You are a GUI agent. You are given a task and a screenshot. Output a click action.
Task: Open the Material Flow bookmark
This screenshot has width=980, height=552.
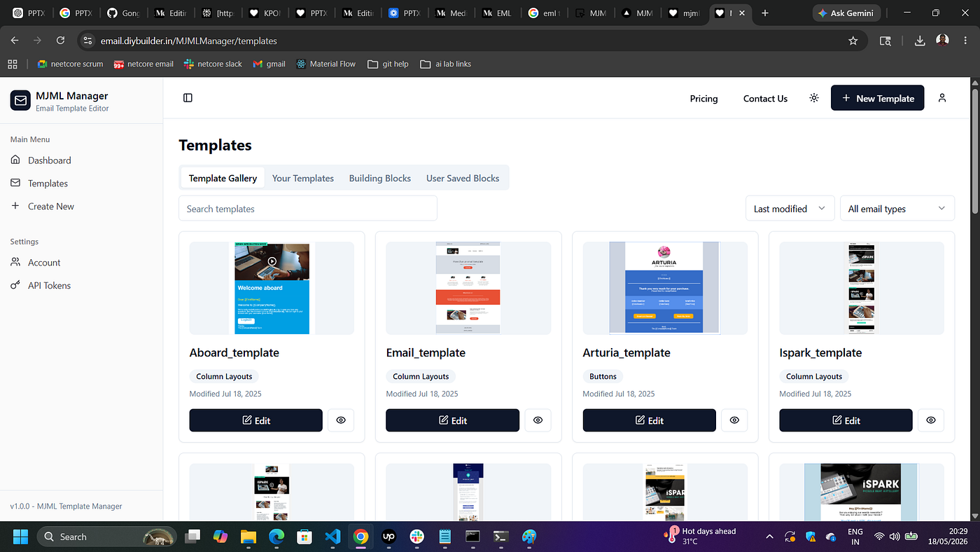(325, 64)
